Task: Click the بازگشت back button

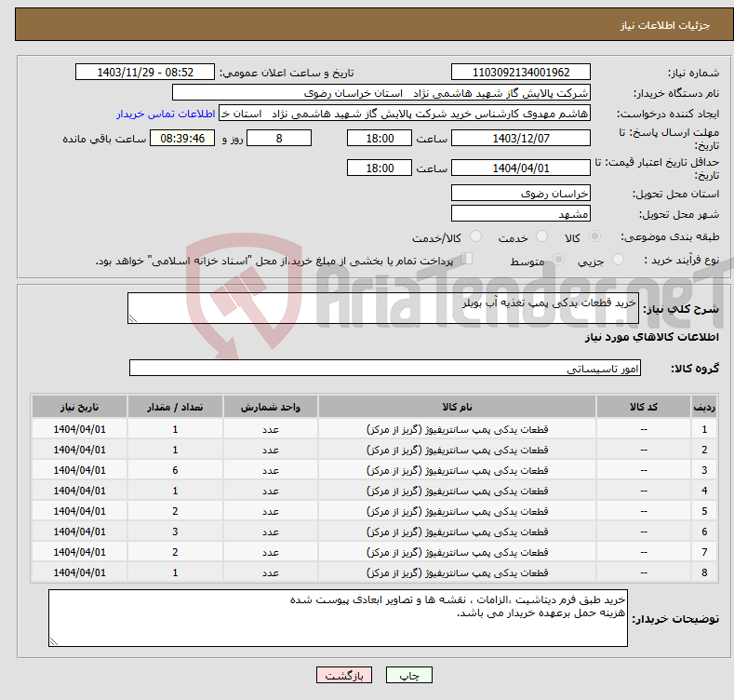Action: [x=344, y=675]
